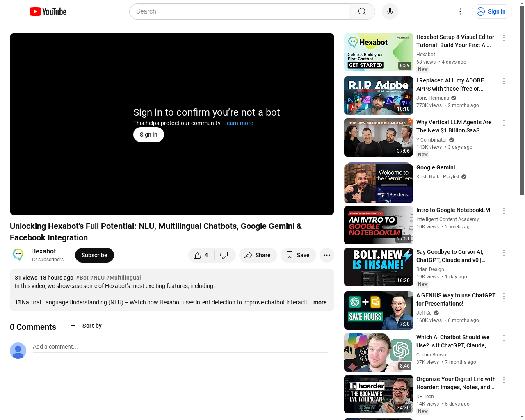The image size is (525, 420).
Task: Open Hexabot Setup tutorial thumbnail
Action: [379, 52]
